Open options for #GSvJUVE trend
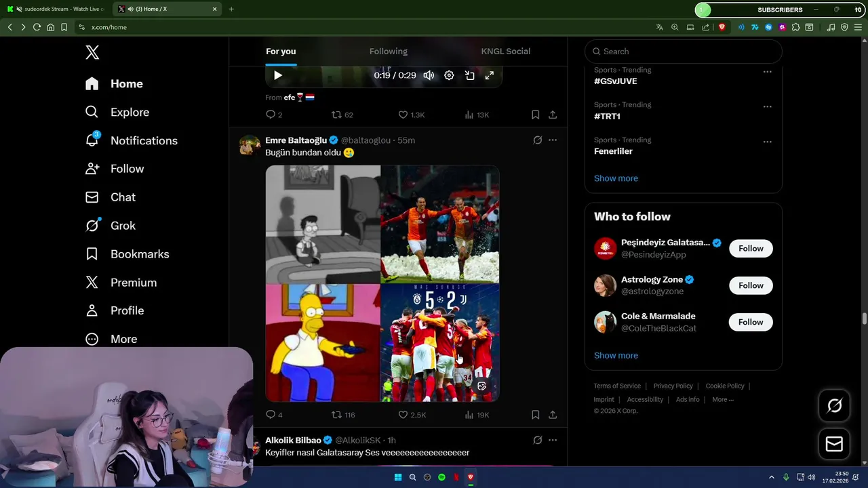The height and width of the screenshot is (488, 868). 768,71
